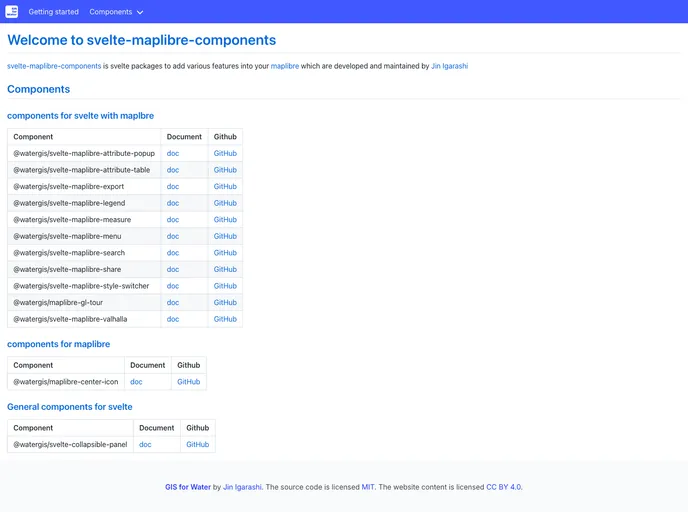Open doc for maplibre-gl-tour

[x=173, y=303]
